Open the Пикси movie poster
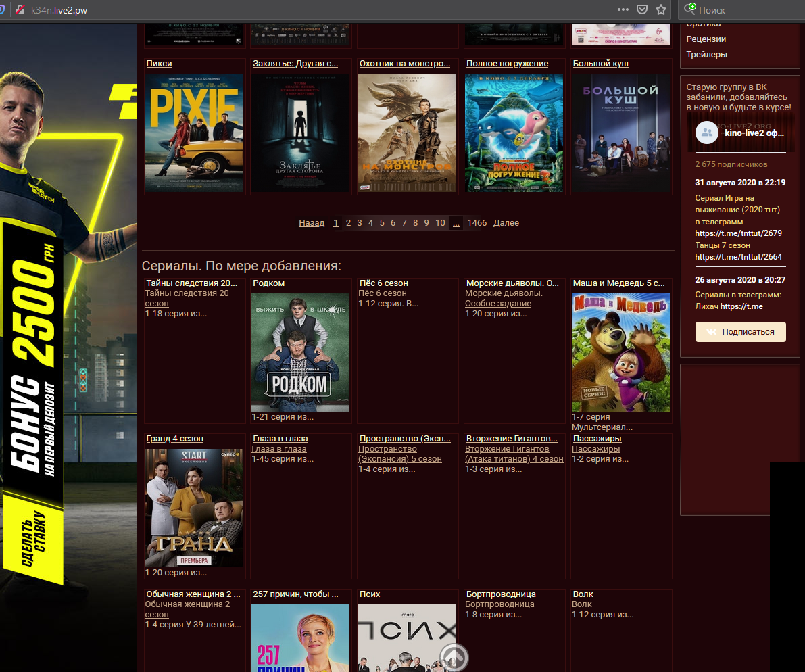 coord(194,133)
